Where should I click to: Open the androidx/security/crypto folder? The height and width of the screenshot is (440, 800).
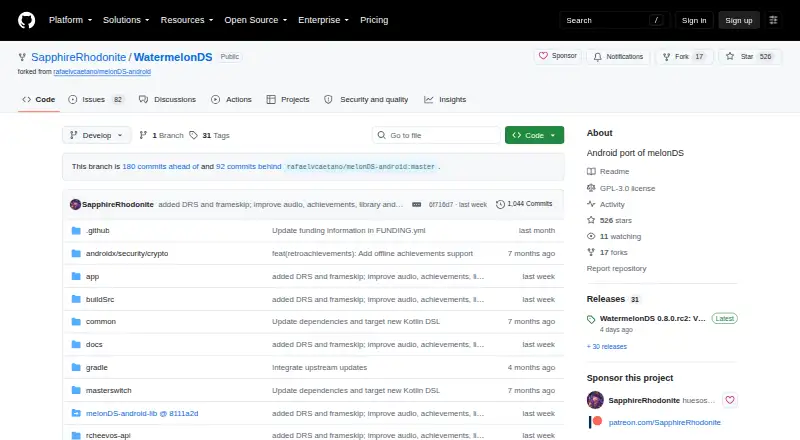point(127,254)
